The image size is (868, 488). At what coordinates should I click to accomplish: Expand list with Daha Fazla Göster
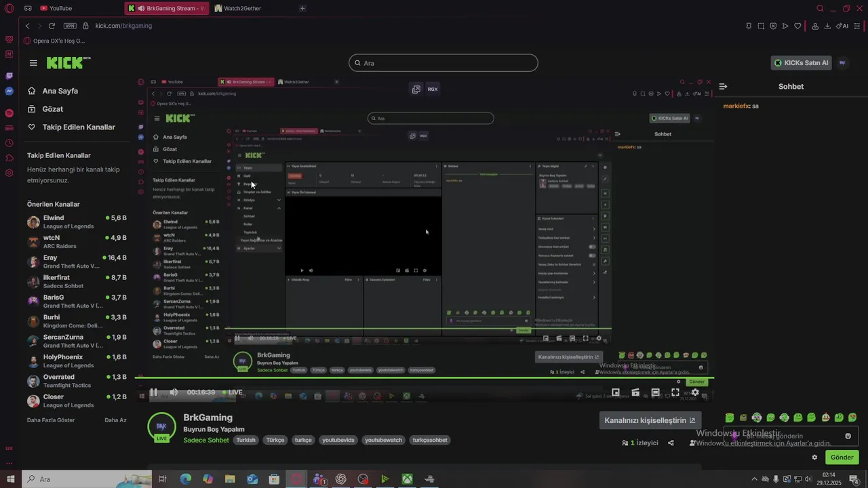pos(51,420)
